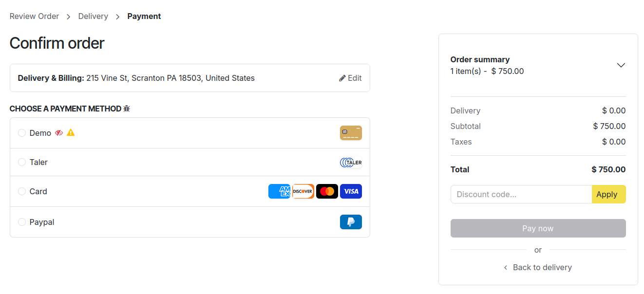The height and width of the screenshot is (294, 644).
Task: Choose the Card payment radio button
Action: click(22, 191)
